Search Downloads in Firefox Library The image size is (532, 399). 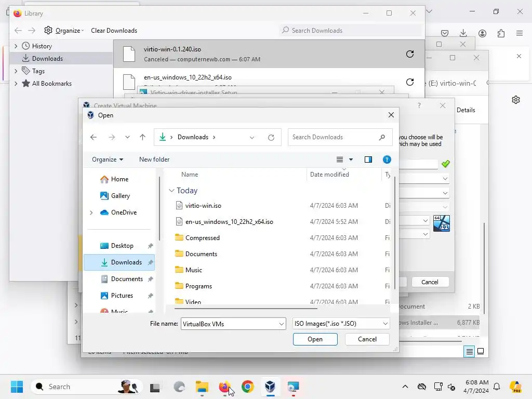(x=351, y=31)
